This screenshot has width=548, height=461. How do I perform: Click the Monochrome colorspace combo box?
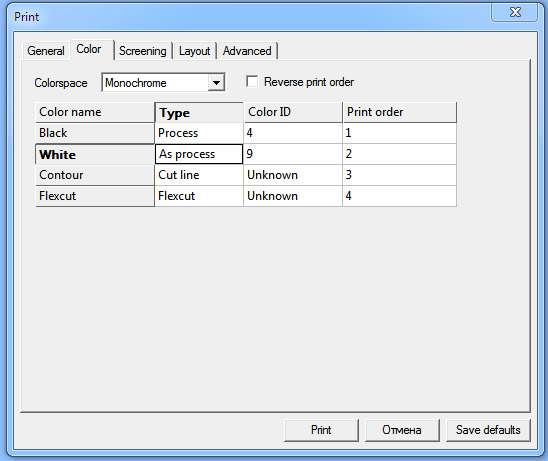click(x=163, y=83)
